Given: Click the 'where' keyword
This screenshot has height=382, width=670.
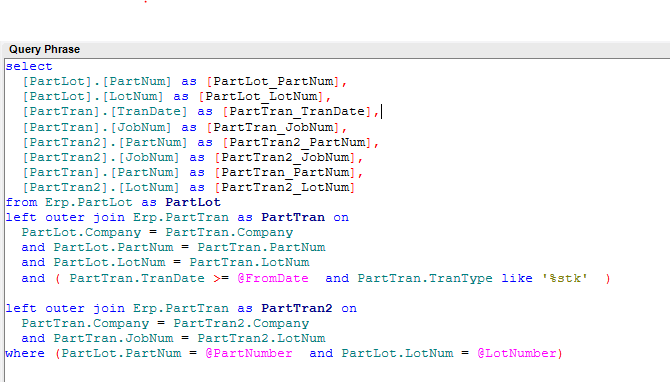Looking at the screenshot, I should 25,353.
